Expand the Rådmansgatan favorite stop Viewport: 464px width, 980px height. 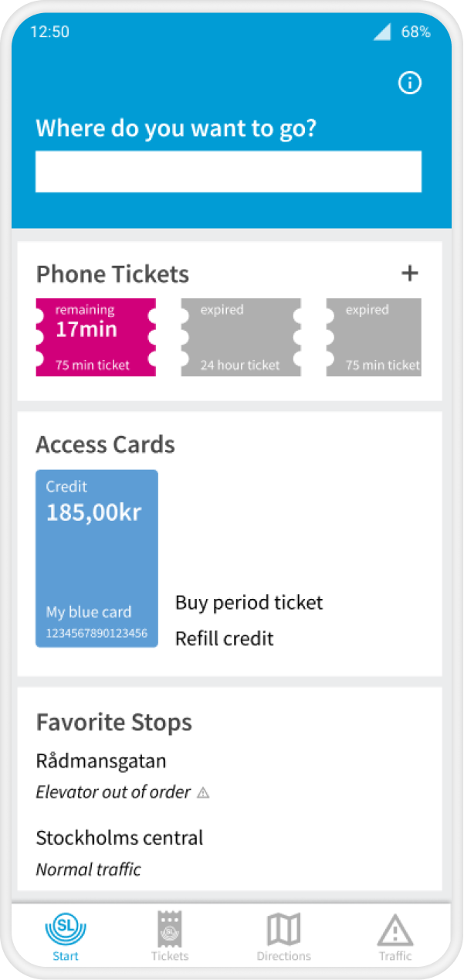click(x=101, y=761)
